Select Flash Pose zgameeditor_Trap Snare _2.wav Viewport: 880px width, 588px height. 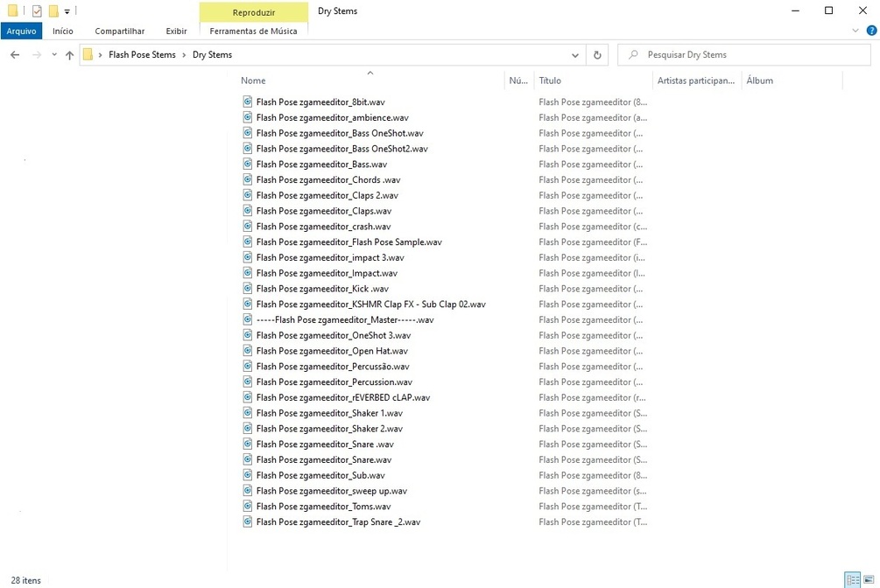[x=338, y=521]
